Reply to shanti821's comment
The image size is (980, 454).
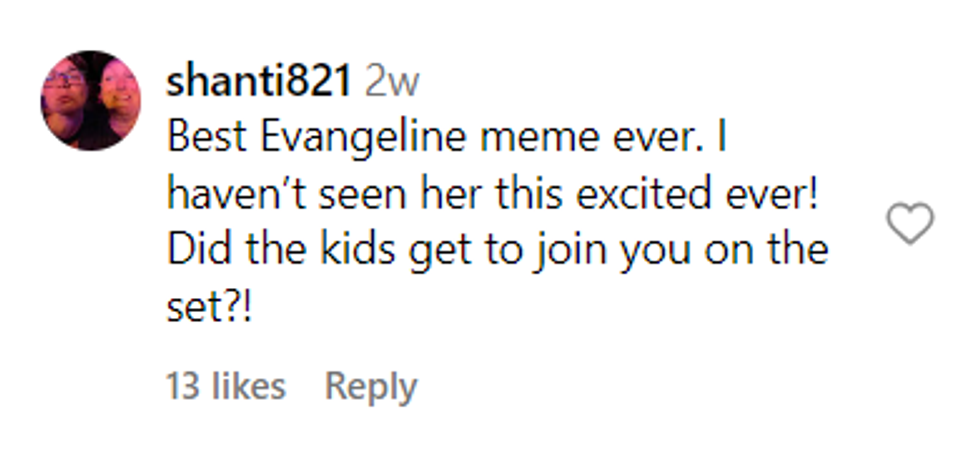[x=370, y=387]
